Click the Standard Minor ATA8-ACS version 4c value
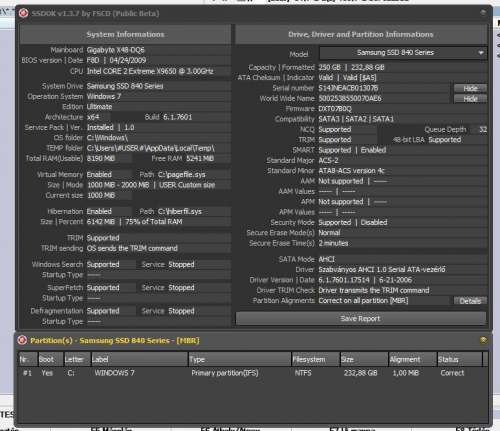This screenshot has height=431, width=500. [351, 171]
